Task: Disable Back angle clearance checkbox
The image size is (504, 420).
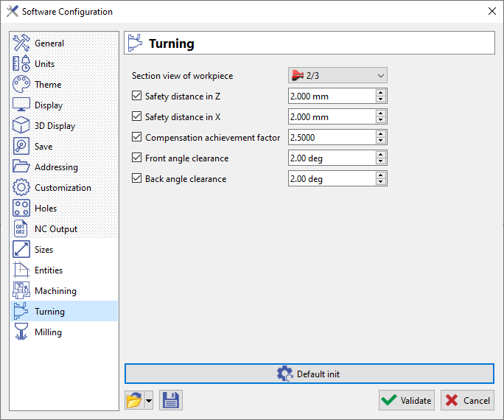Action: coord(136,178)
